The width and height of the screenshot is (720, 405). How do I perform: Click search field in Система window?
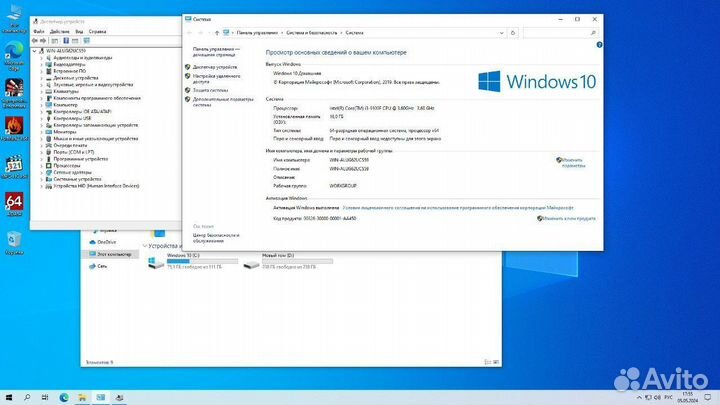coord(560,33)
